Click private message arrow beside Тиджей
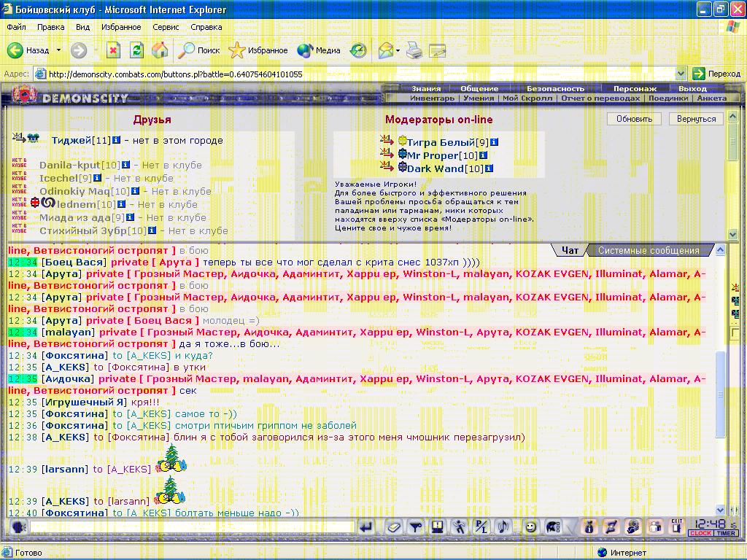The width and height of the screenshot is (747, 560). 18,138
